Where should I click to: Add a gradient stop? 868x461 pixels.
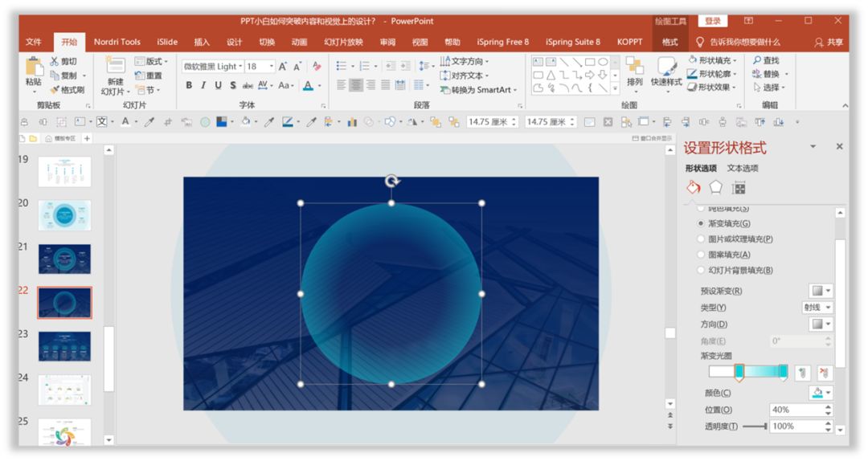[803, 373]
